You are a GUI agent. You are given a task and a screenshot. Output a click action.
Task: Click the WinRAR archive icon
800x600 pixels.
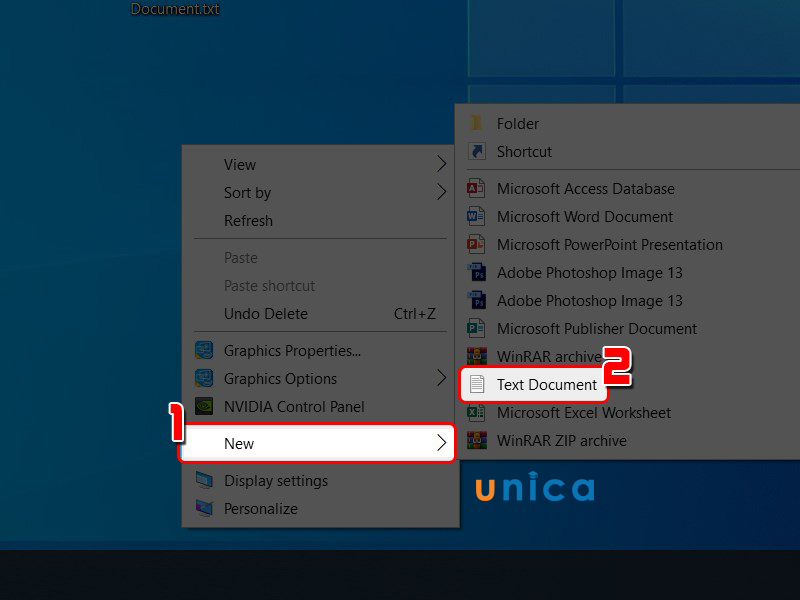point(477,356)
